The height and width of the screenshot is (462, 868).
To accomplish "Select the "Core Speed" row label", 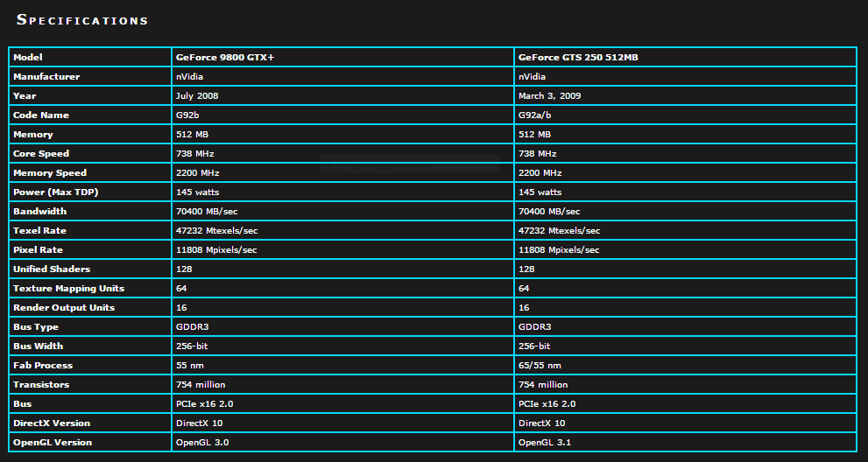I will click(41, 153).
